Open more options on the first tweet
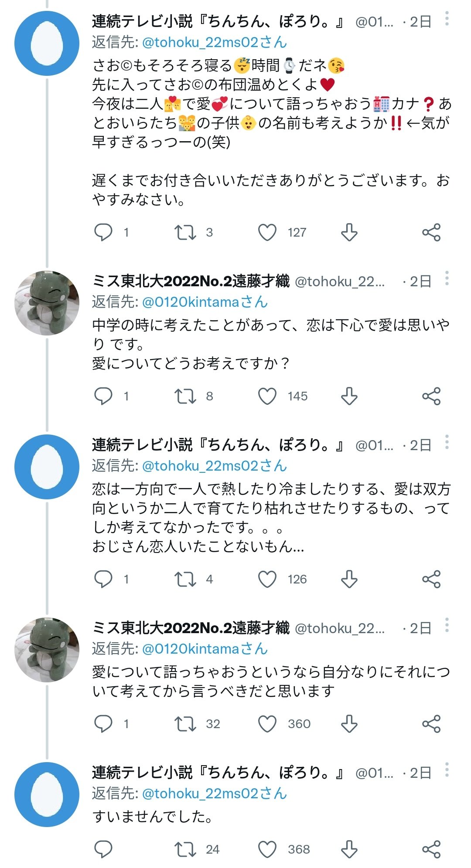The height and width of the screenshot is (868, 471). pyautogui.click(x=447, y=19)
